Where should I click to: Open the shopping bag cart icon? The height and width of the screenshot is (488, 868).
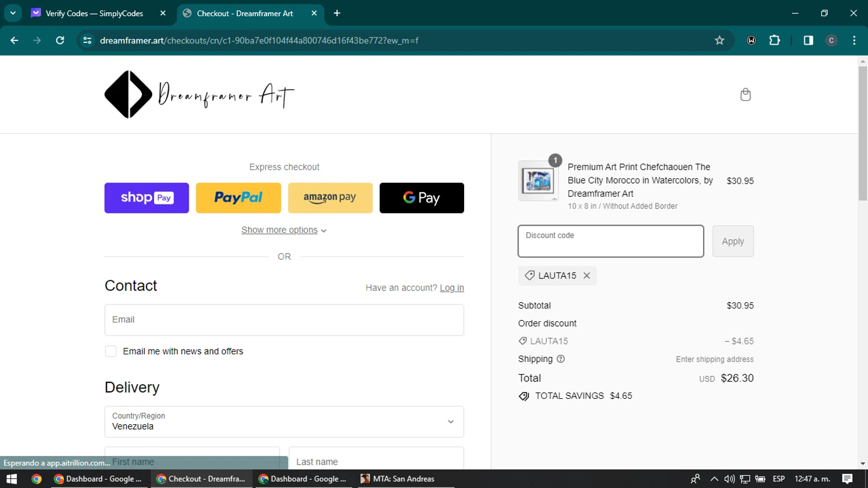[x=745, y=94]
